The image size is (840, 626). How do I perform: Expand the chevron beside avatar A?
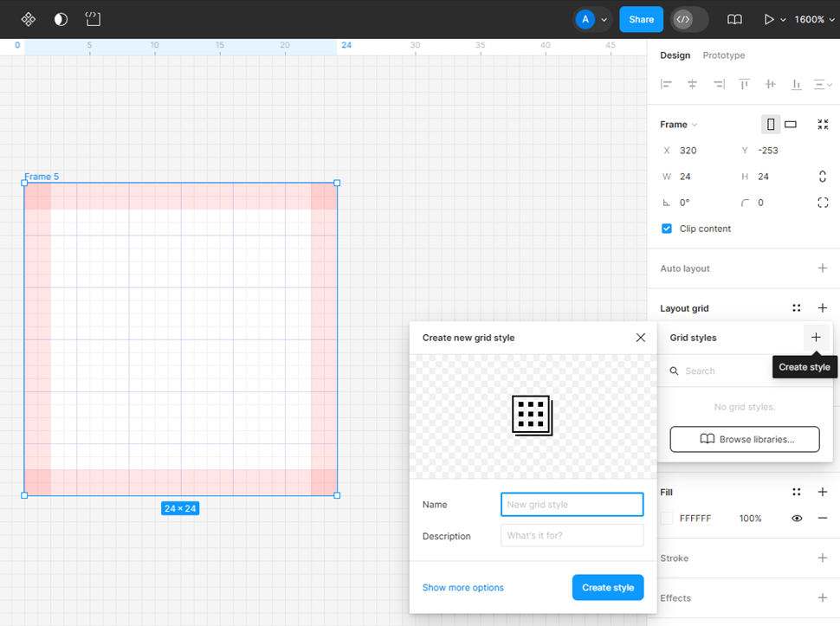[604, 20]
